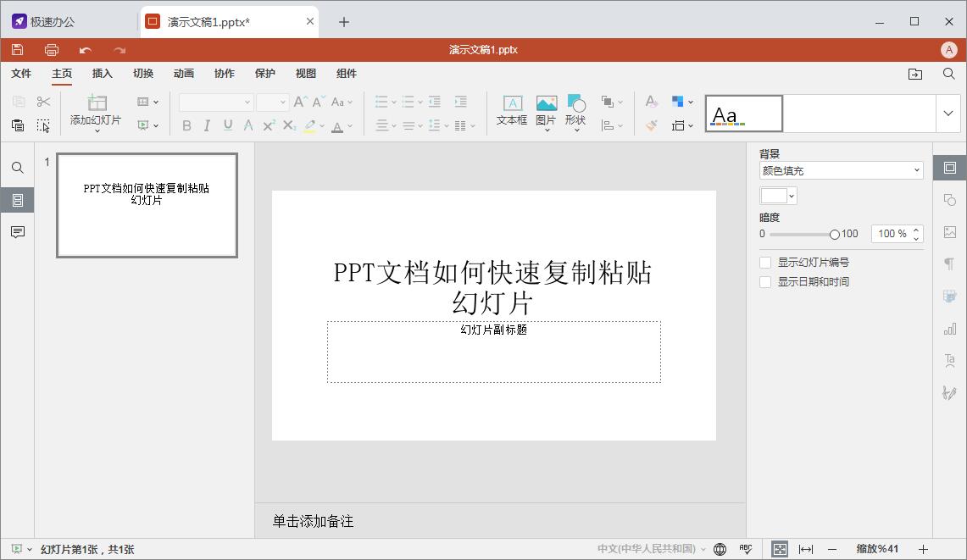Click the opacity slider handle
Image resolution: width=967 pixels, height=560 pixels.
click(835, 235)
